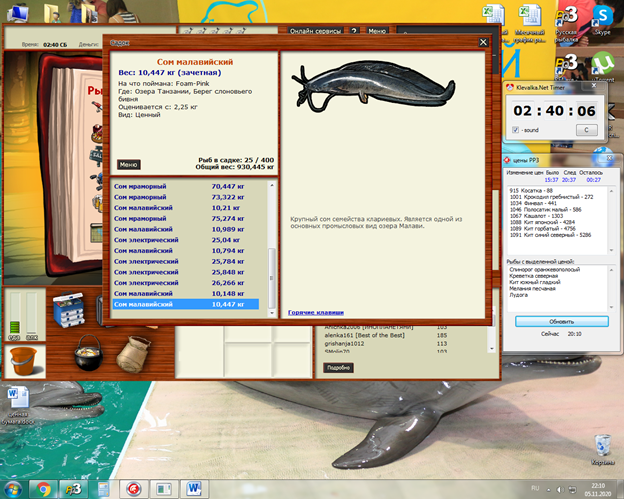Click the RU language indicator

point(535,488)
